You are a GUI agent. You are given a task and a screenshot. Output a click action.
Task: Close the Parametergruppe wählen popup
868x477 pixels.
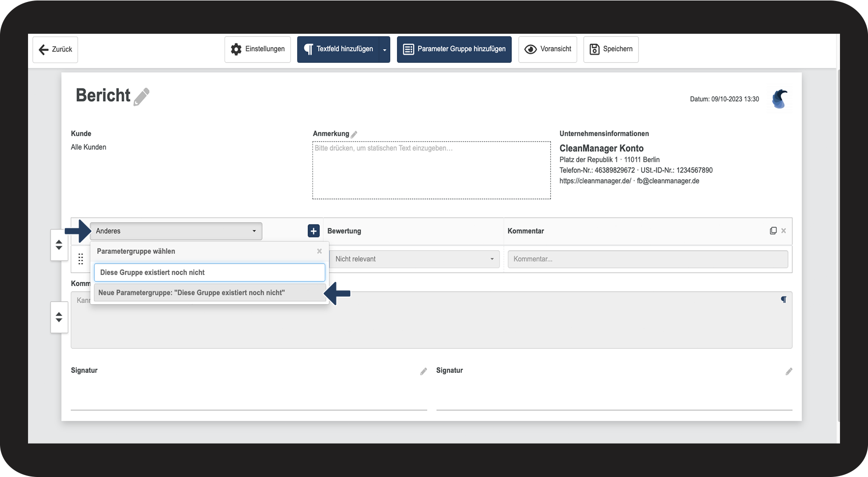point(319,251)
